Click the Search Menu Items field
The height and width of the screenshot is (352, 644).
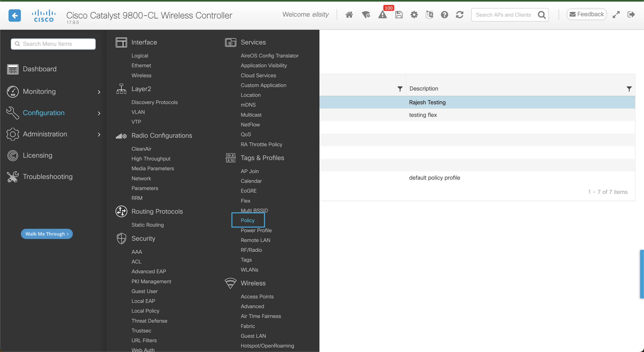[53, 44]
